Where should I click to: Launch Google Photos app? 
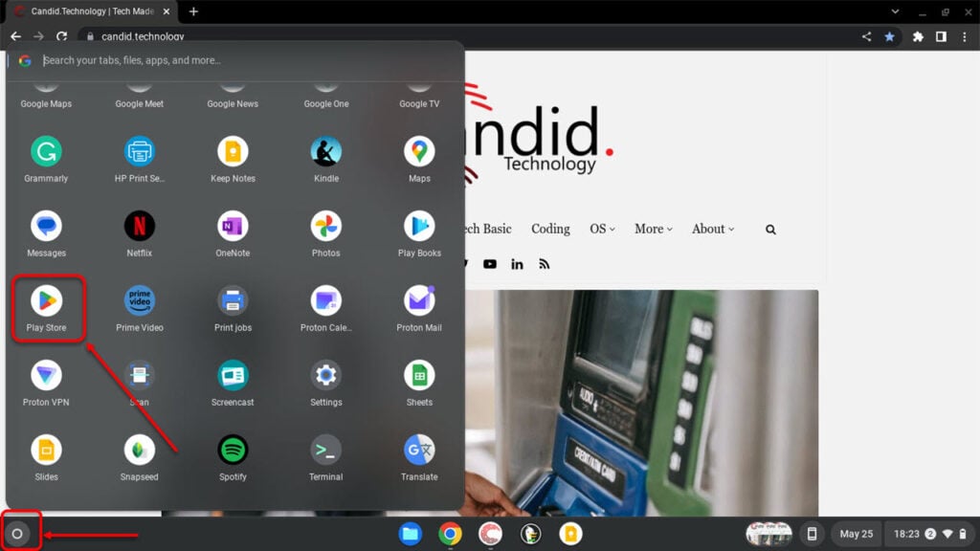pos(325,226)
